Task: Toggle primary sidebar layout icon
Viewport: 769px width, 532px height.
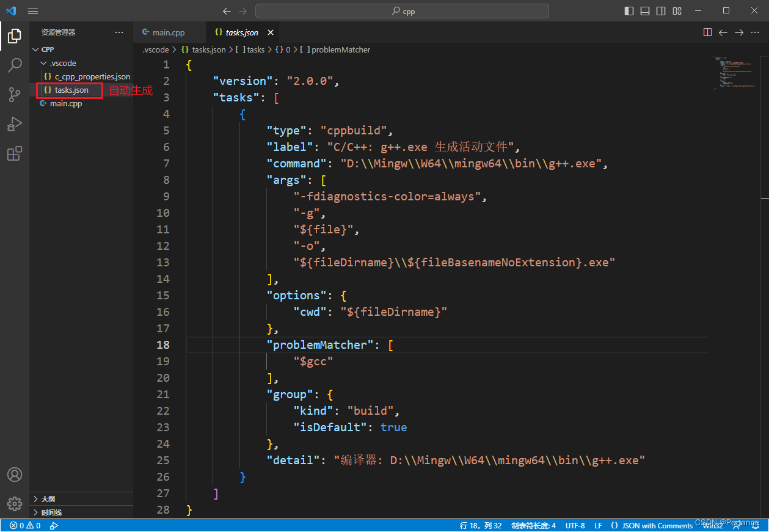Action: (x=629, y=11)
